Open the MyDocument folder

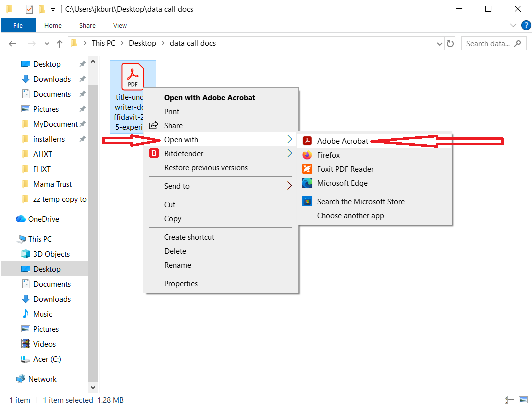(x=55, y=124)
